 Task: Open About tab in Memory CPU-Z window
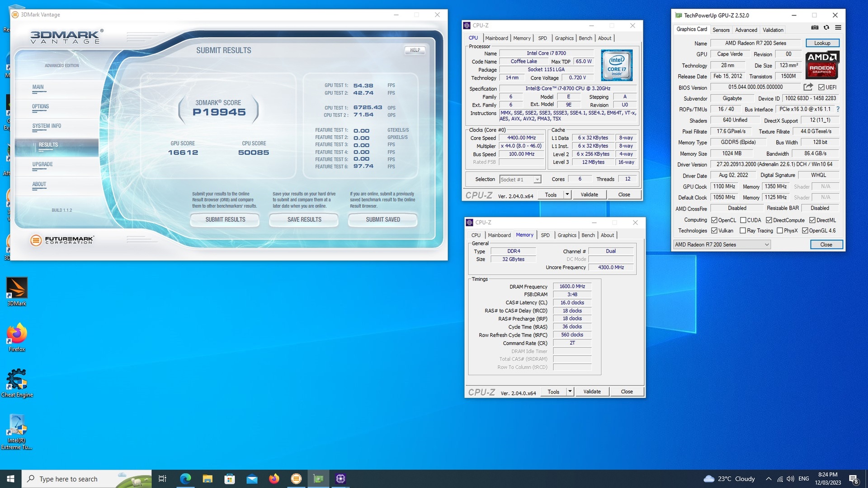click(607, 235)
